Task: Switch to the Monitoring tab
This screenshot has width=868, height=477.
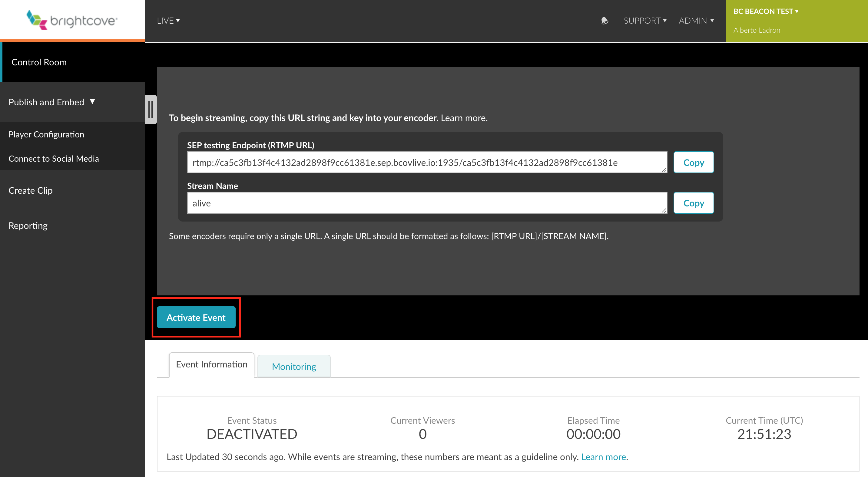Action: pyautogui.click(x=294, y=366)
